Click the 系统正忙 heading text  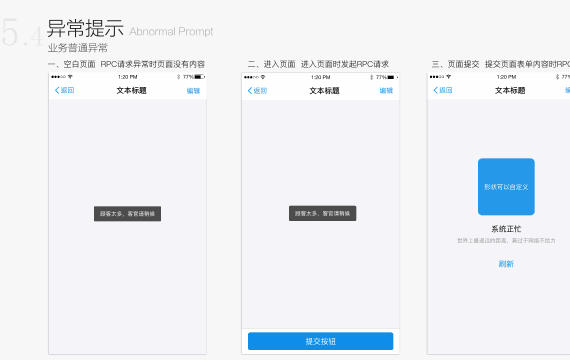pyautogui.click(x=506, y=229)
